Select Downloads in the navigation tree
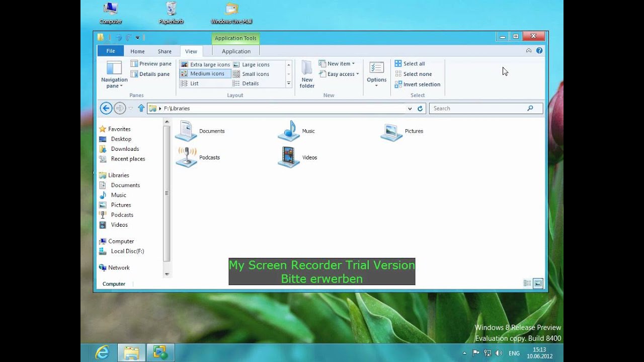644x362 pixels. tap(119, 149)
